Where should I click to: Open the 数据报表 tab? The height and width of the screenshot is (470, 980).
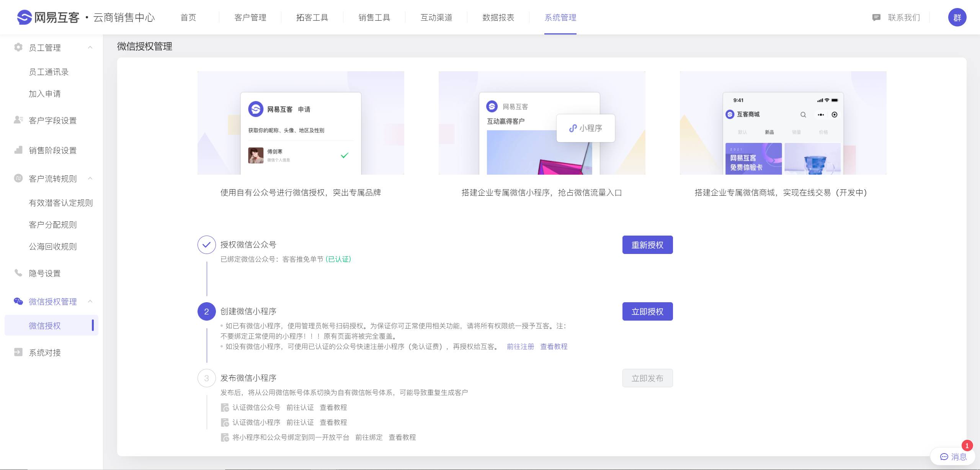tap(498, 18)
